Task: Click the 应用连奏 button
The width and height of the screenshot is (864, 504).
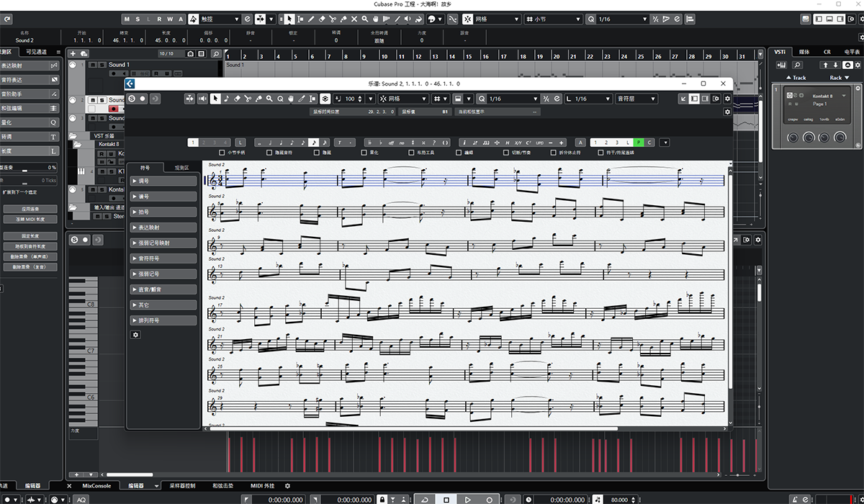Action: click(x=30, y=209)
